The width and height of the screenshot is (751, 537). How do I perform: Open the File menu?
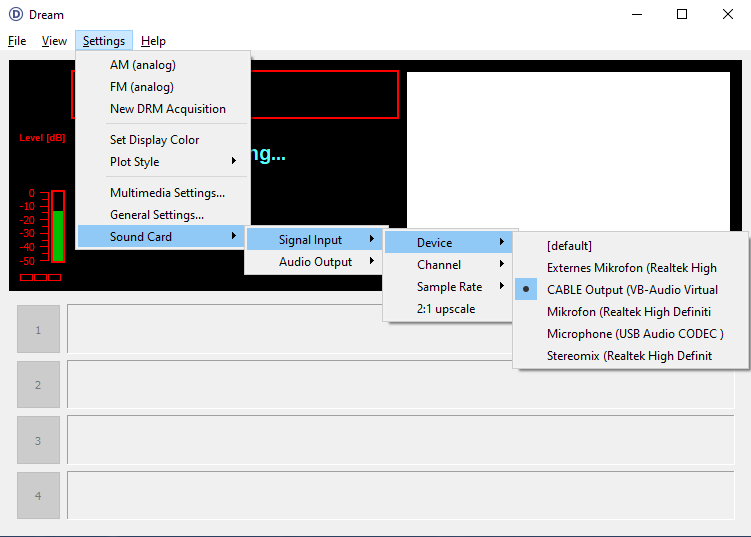click(17, 41)
